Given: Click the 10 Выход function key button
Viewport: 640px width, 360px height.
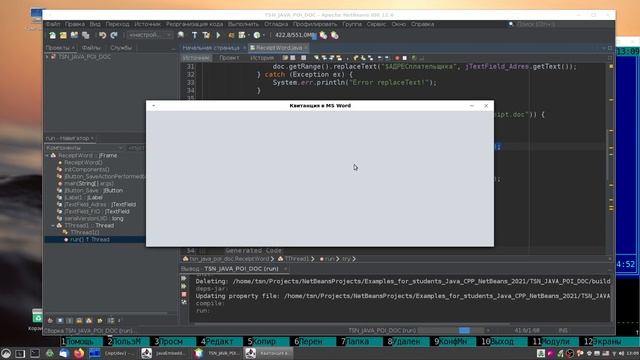Looking at the screenshot, I should [x=504, y=341].
